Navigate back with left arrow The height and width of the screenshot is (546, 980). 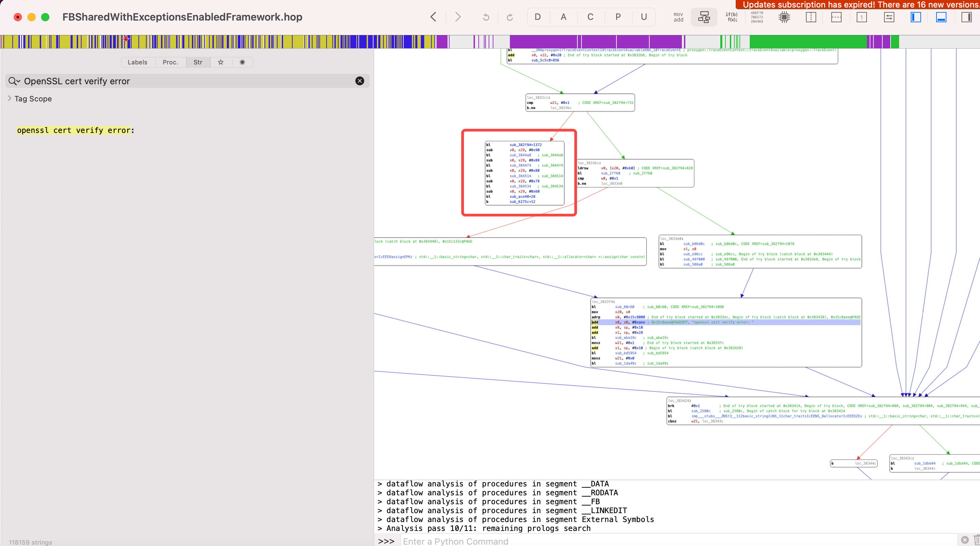point(433,17)
